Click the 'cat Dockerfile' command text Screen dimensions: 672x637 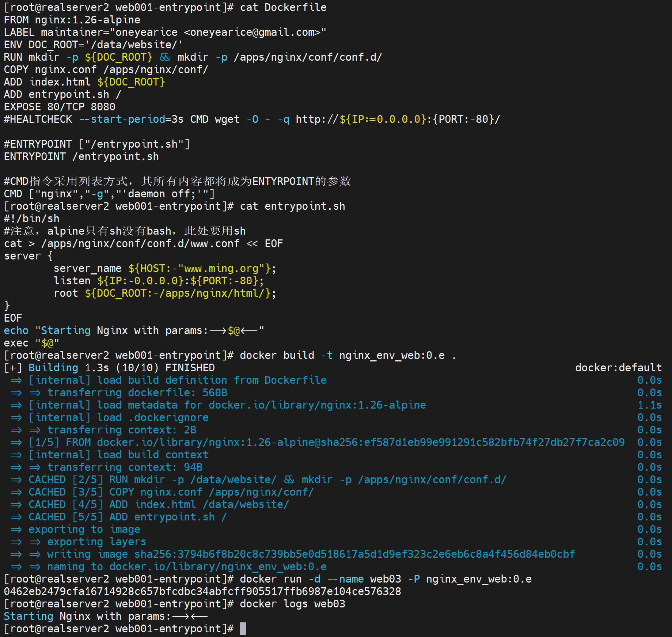[x=283, y=7]
